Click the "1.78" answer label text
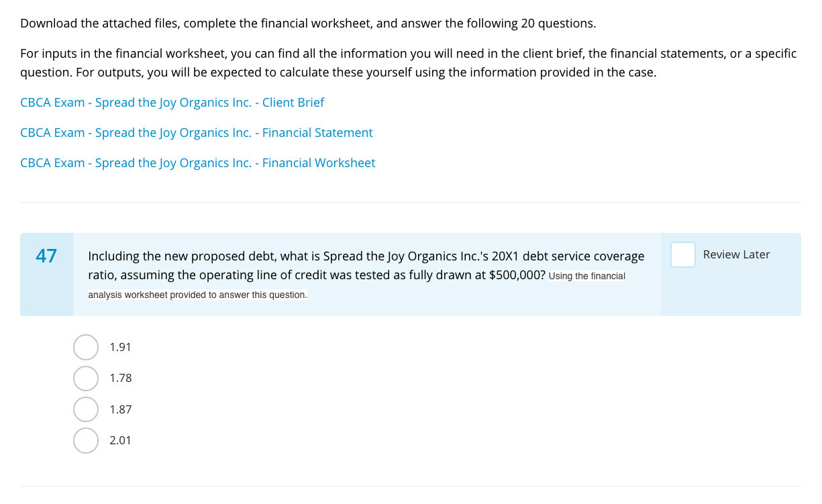Viewport: 822px width, 504px height. pyautogui.click(x=121, y=379)
